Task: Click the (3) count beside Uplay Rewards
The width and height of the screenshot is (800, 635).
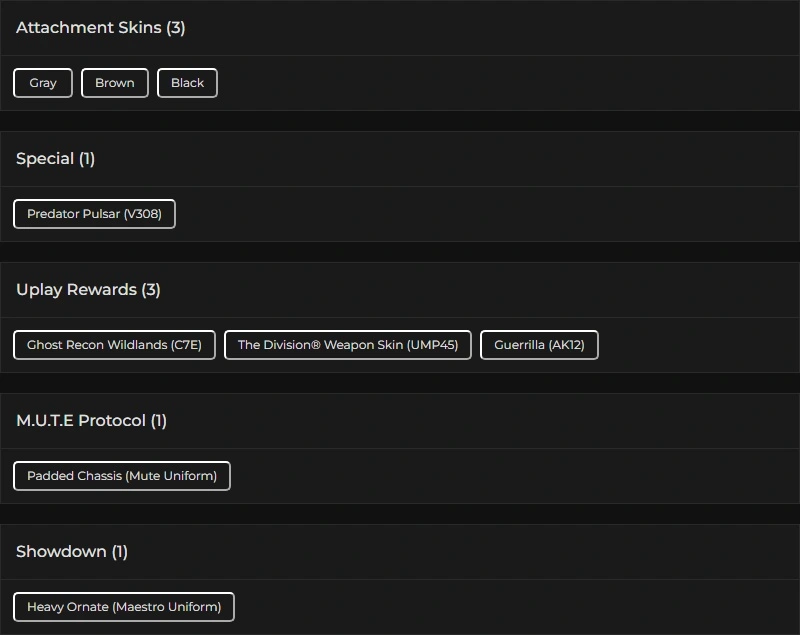Action: (x=151, y=290)
